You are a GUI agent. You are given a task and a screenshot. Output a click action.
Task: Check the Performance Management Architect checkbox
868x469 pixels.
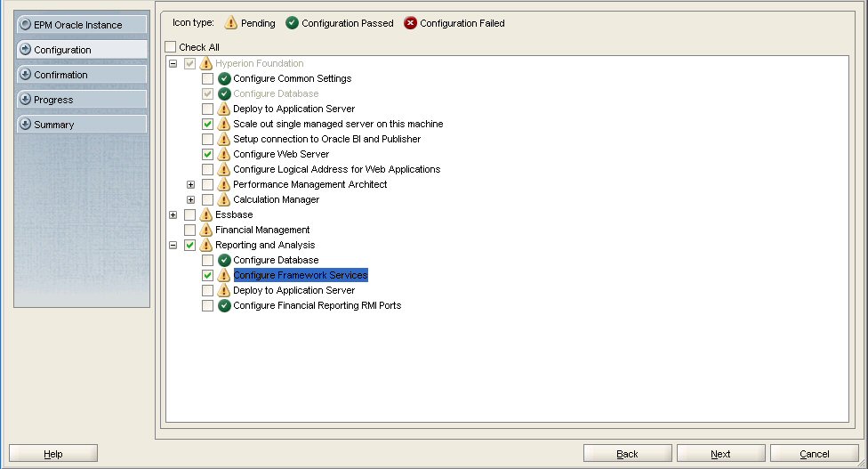pyautogui.click(x=207, y=184)
